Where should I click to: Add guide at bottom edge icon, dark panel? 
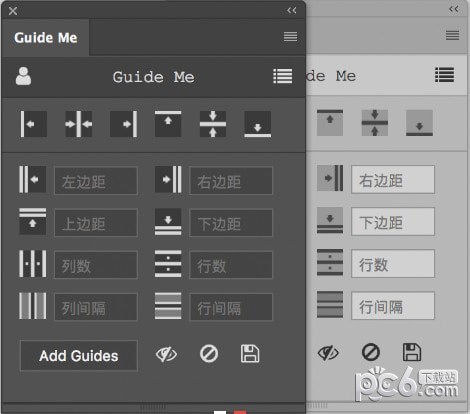point(258,124)
